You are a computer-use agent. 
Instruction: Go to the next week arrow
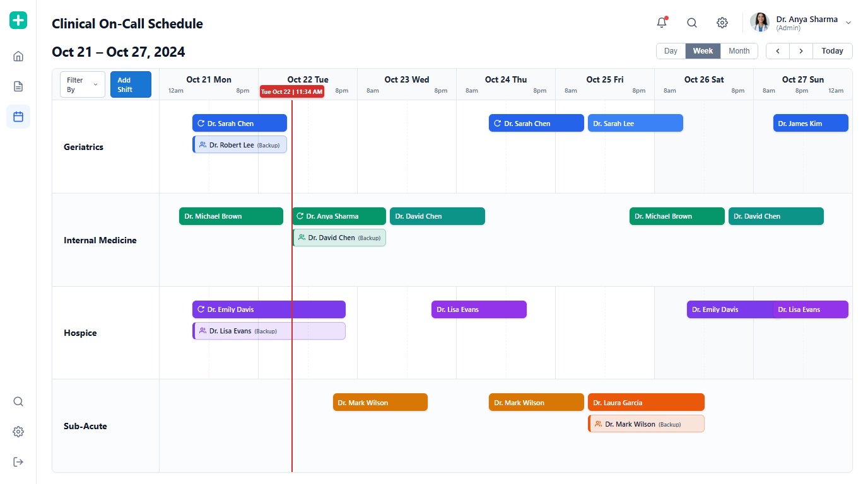click(x=801, y=51)
